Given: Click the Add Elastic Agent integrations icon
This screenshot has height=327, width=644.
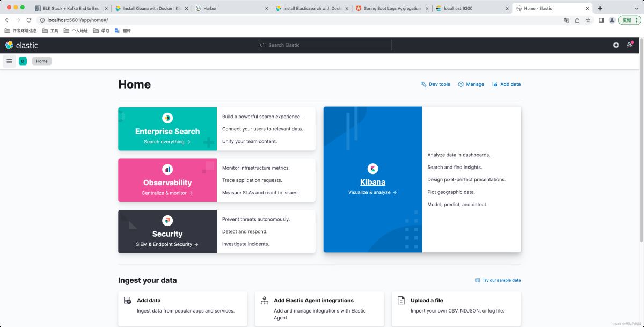Looking at the screenshot, I should tap(264, 301).
